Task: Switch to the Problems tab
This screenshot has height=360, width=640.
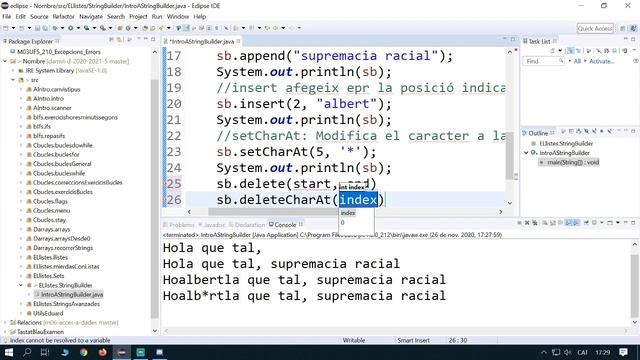Action: pyautogui.click(x=179, y=225)
